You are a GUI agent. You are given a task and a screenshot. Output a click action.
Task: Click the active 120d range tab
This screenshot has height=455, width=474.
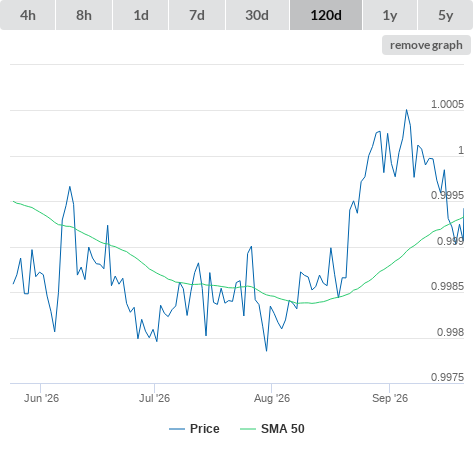click(x=326, y=15)
